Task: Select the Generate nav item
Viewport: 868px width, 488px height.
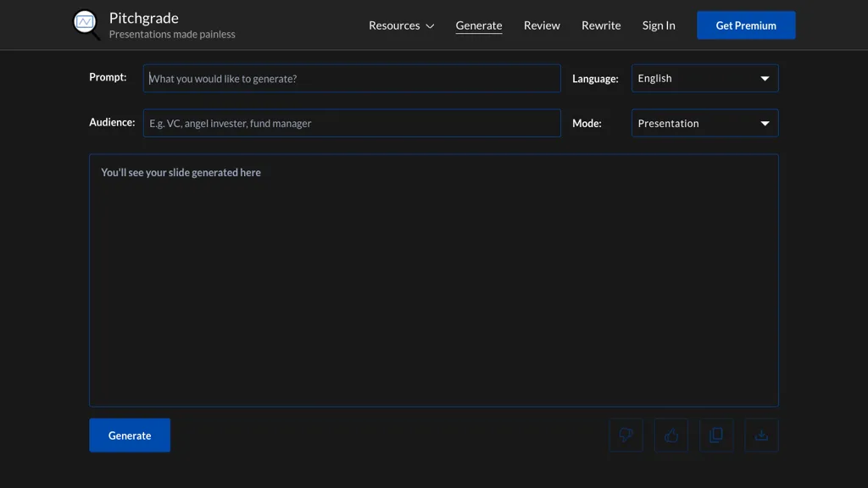Action: point(479,25)
